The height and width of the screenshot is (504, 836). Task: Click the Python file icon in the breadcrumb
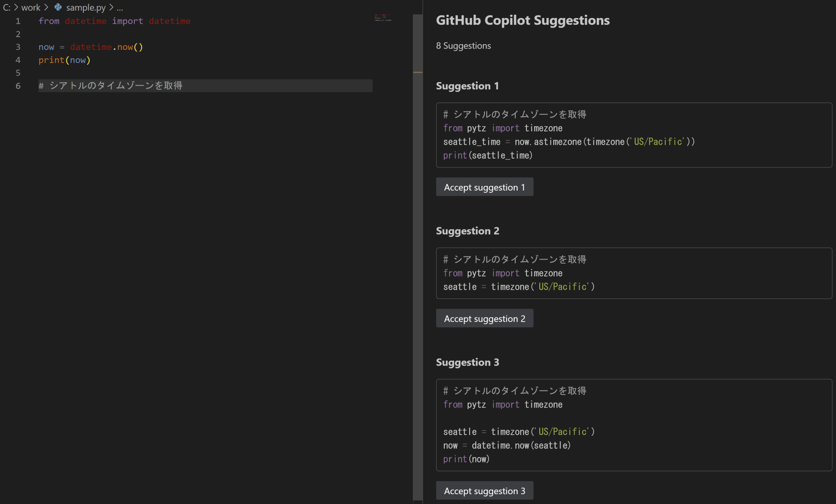pyautogui.click(x=57, y=7)
